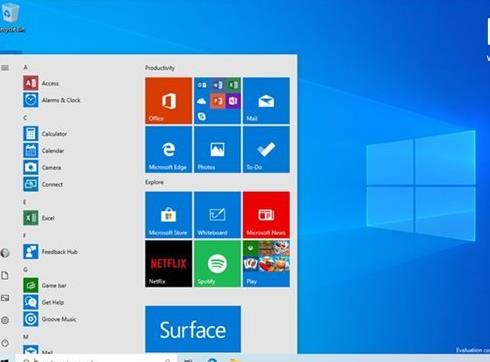Jump via the letter A header
This screenshot has width=490, height=362.
coord(25,67)
